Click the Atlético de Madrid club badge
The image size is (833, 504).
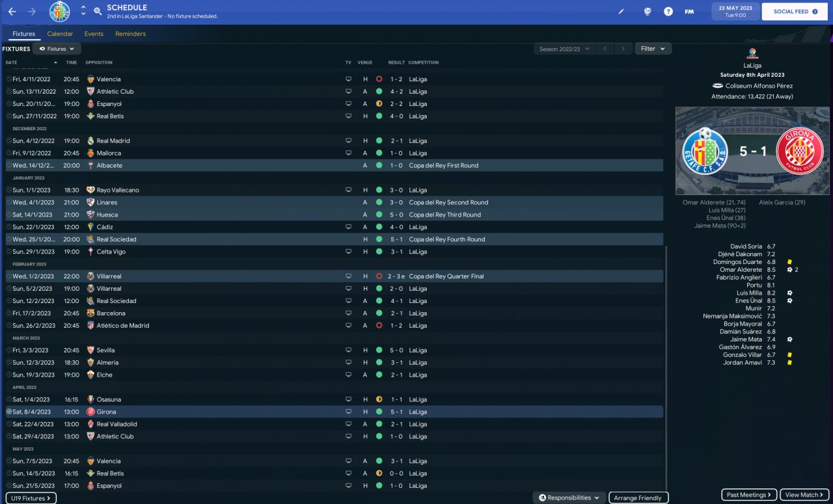click(x=90, y=326)
